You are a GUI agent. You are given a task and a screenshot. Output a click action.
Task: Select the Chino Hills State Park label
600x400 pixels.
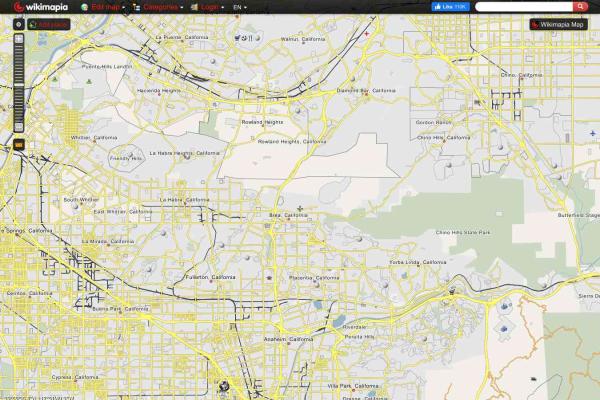click(463, 232)
